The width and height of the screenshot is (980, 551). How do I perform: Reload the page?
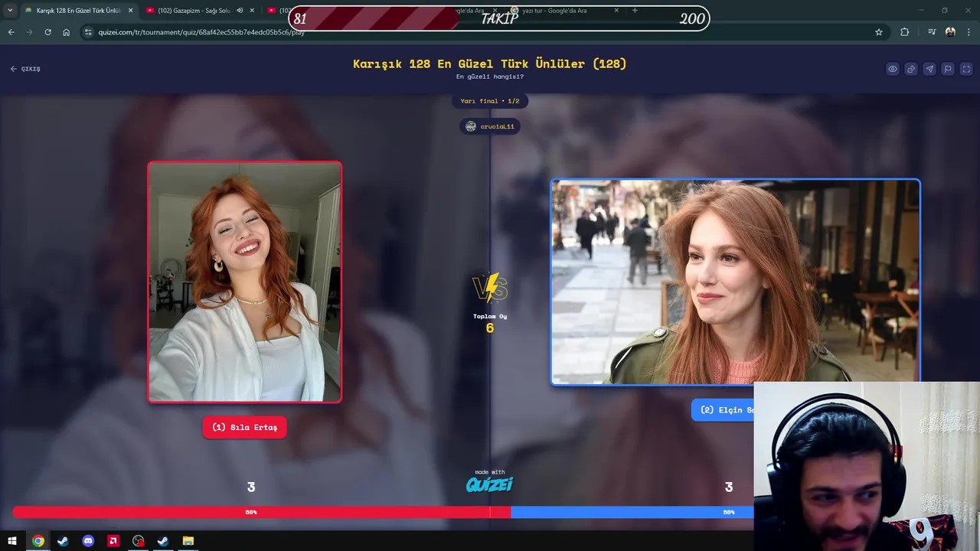click(47, 32)
